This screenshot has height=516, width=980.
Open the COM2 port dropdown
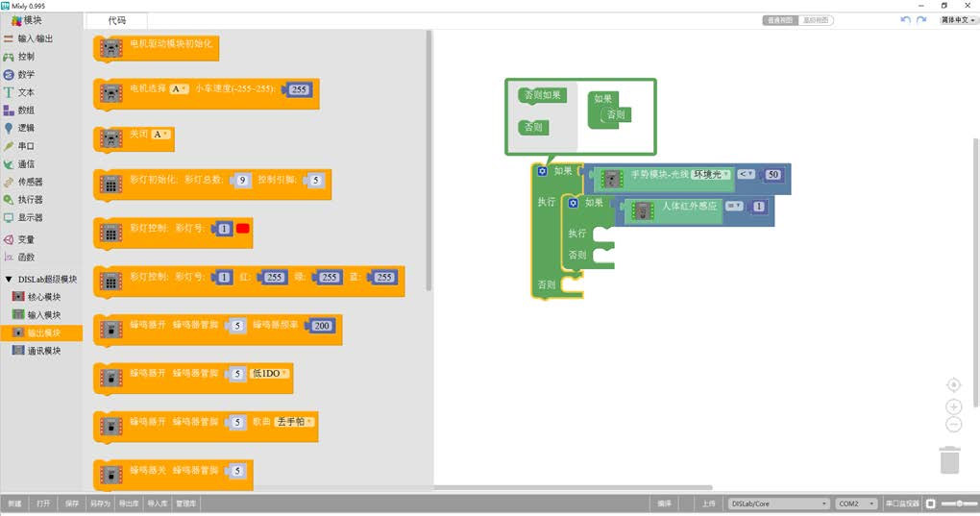[x=855, y=504]
